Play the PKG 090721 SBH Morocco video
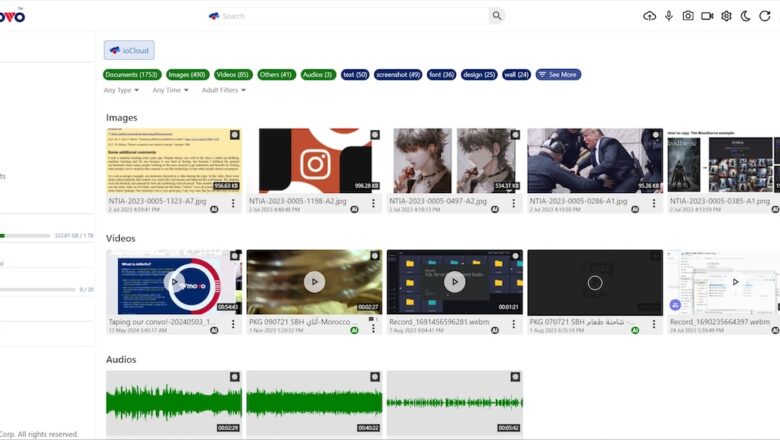This screenshot has height=440, width=780. (x=314, y=282)
